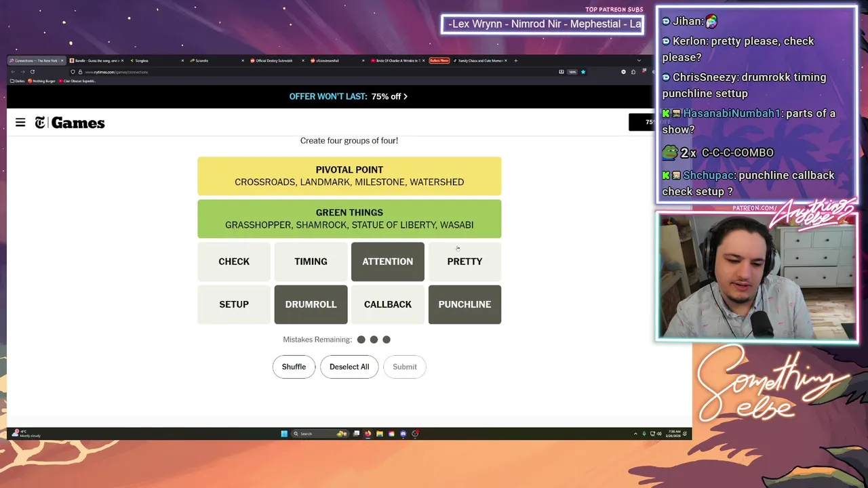Open the clock and date in the taskbar
Viewport: 868px width, 488px height.
pyautogui.click(x=673, y=434)
